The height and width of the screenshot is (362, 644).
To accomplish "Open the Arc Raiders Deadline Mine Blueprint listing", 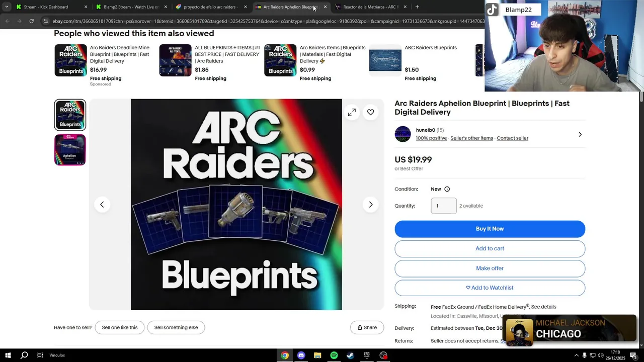I will coord(120,54).
